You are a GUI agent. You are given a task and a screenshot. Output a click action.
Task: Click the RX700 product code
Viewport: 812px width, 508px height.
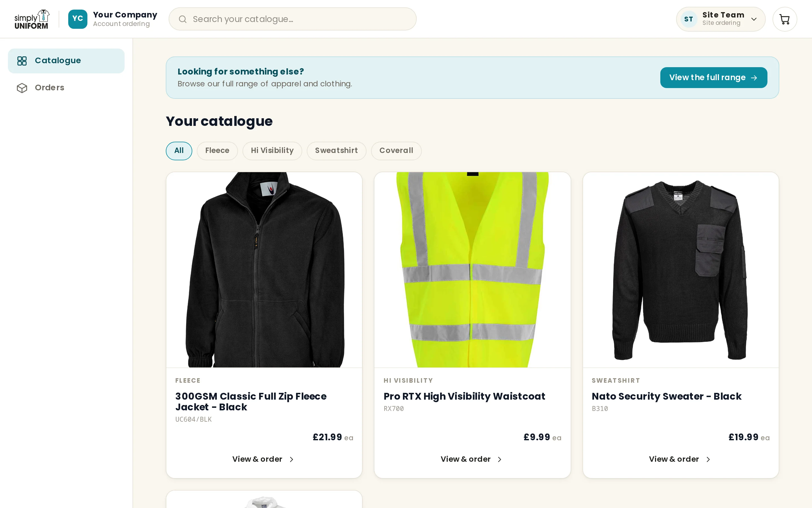pyautogui.click(x=394, y=409)
